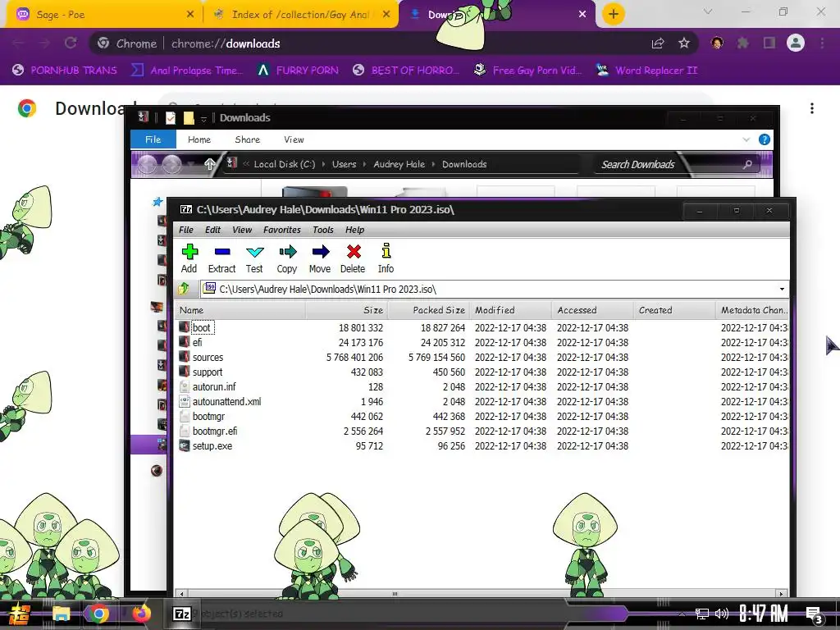Click the autounattend.xml file icon
Viewport: 840px width, 630px height.
[x=185, y=401]
